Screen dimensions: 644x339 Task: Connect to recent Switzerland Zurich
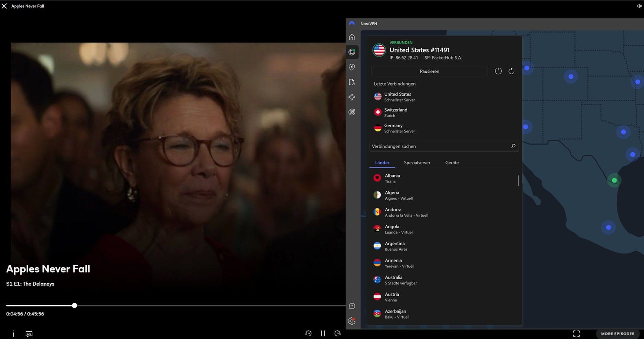point(444,112)
